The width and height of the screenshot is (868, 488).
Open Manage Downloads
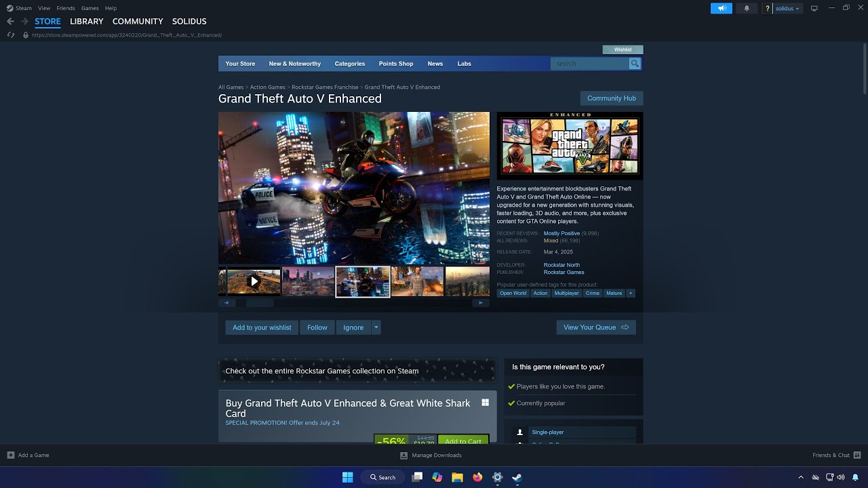(431, 455)
